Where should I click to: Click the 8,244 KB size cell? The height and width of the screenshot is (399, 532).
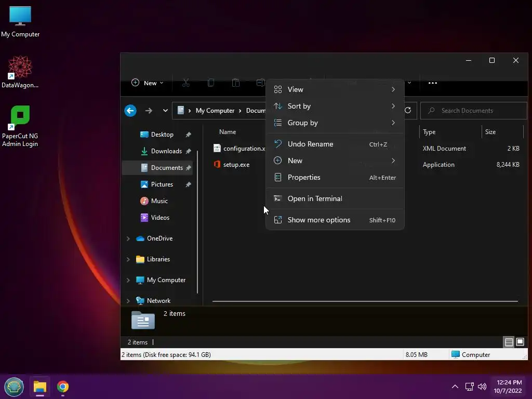pos(508,165)
